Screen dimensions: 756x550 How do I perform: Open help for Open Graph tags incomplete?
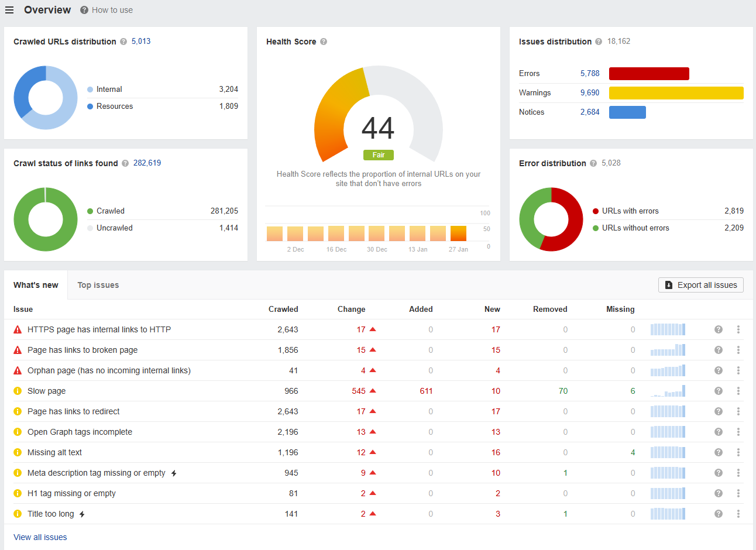tap(719, 432)
